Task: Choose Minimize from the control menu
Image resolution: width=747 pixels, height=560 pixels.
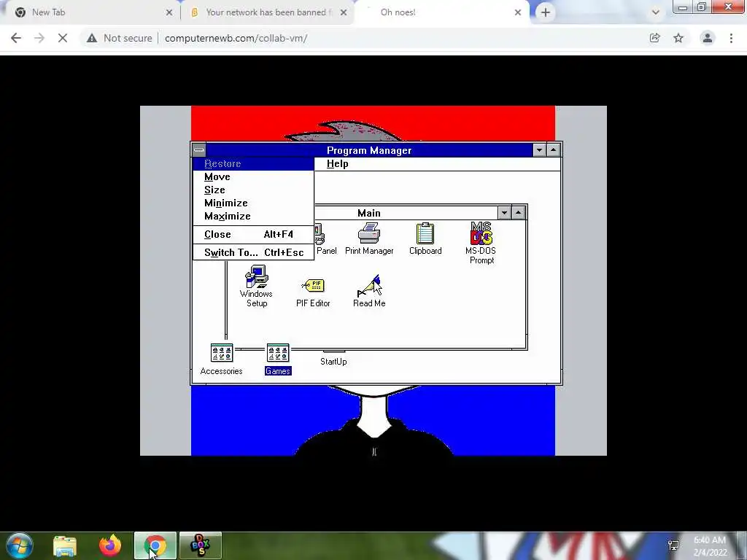Action: (x=253, y=203)
